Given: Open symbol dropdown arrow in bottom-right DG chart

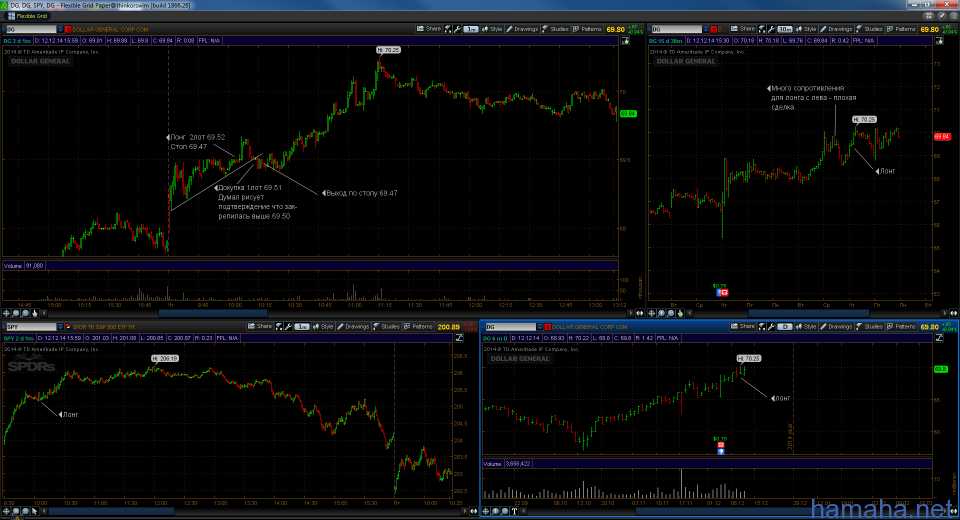Looking at the screenshot, I should pyautogui.click(x=539, y=326).
